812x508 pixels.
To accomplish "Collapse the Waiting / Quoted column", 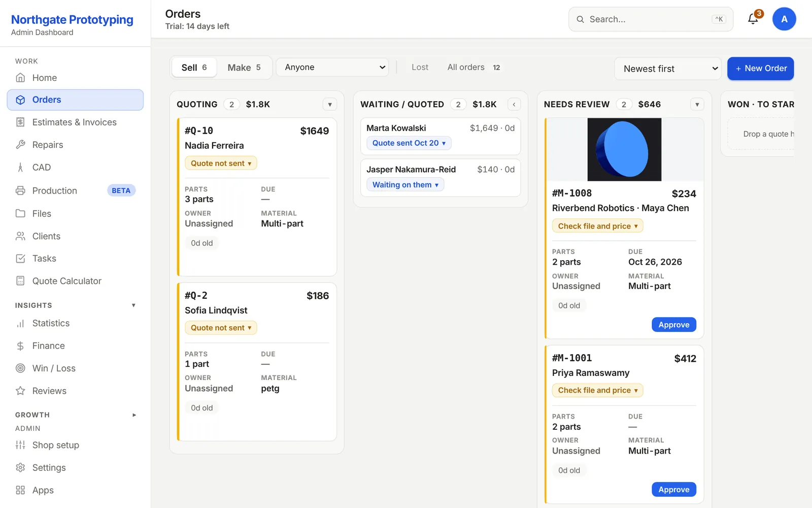I will [x=514, y=104].
